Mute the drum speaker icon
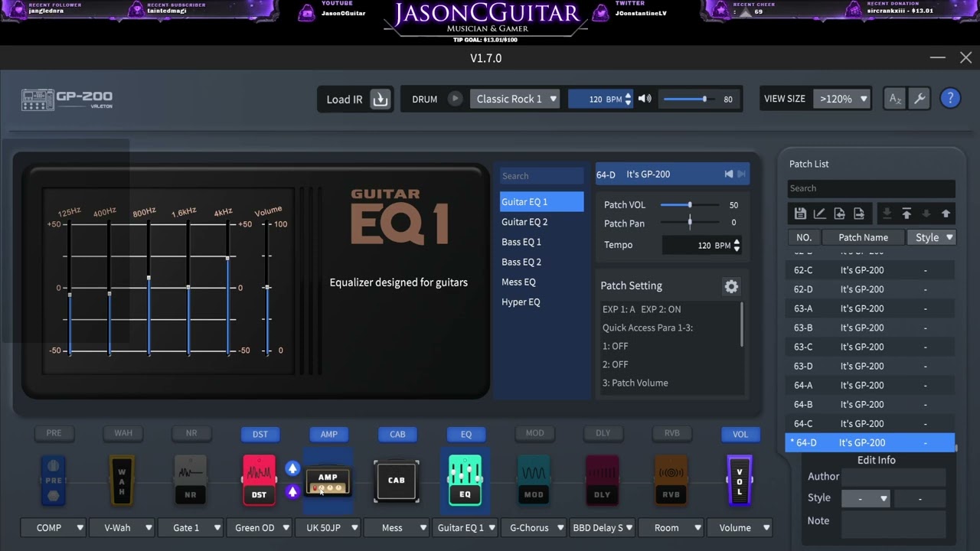Screen dimensions: 980x551 [645, 99]
